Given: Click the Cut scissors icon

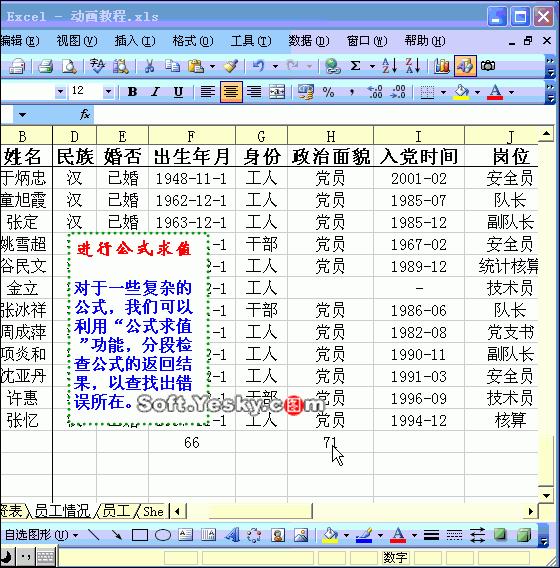Looking at the screenshot, I should click(149, 66).
